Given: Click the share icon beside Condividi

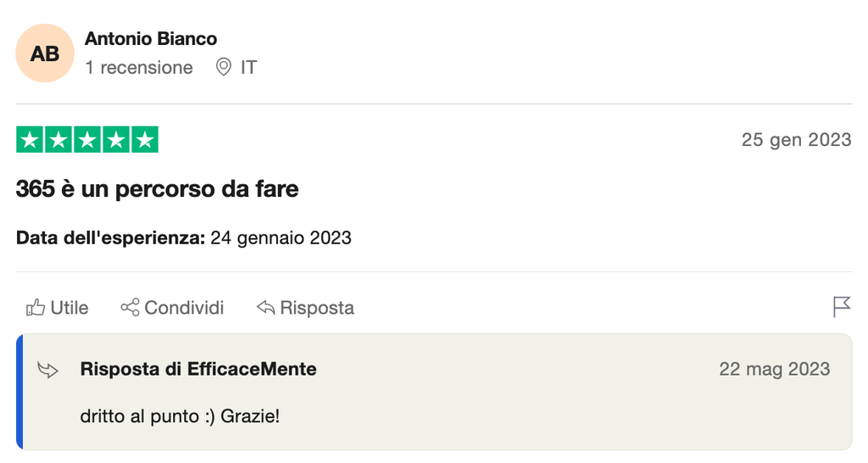Looking at the screenshot, I should [130, 307].
